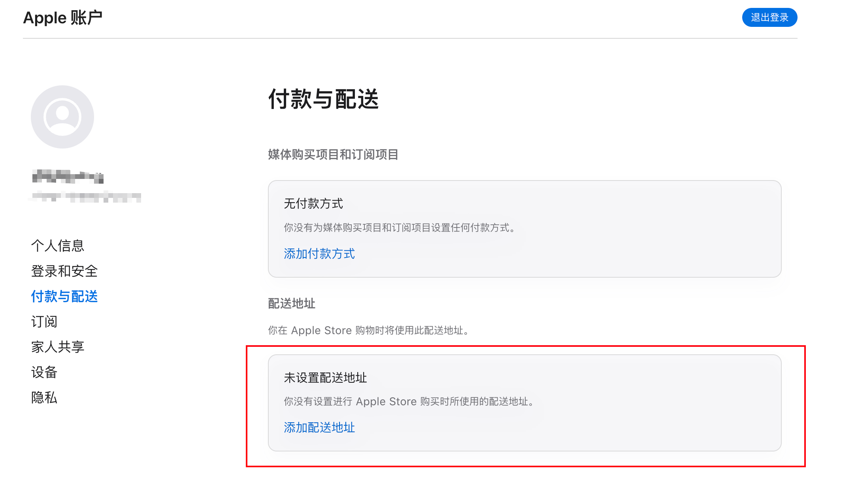The image size is (841, 504).
Task: Click the Apple 账户 header title
Action: 63,18
